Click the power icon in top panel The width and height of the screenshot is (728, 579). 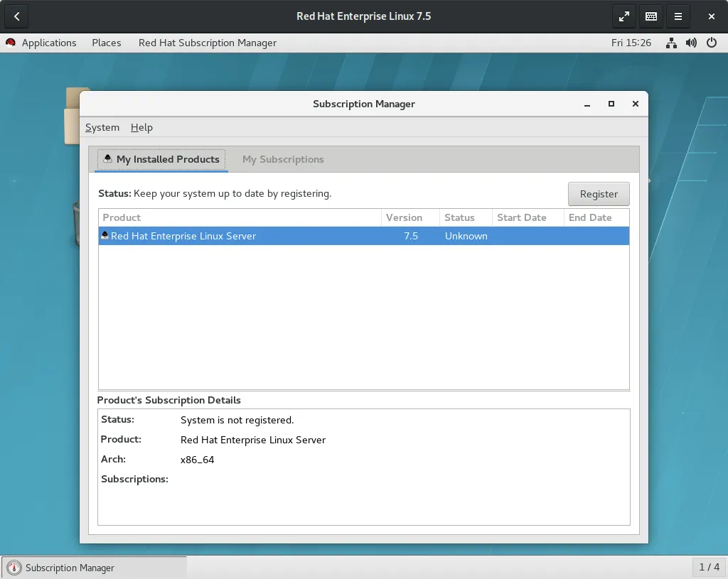tap(712, 43)
